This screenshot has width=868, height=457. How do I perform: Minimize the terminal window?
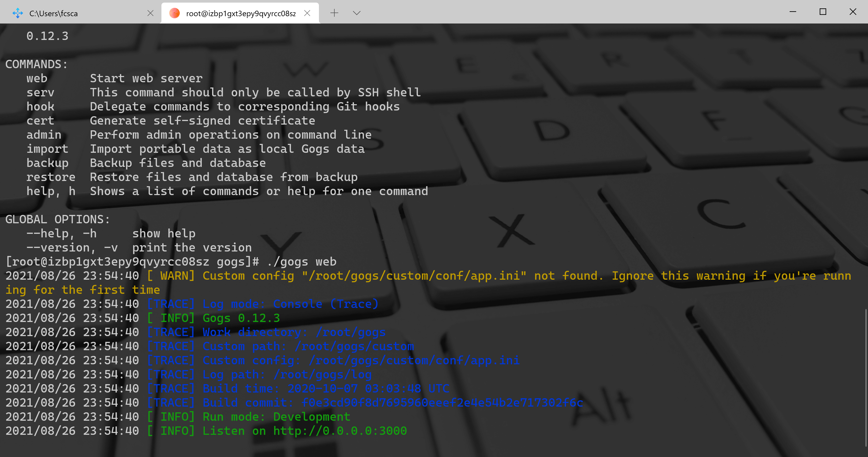click(x=793, y=12)
